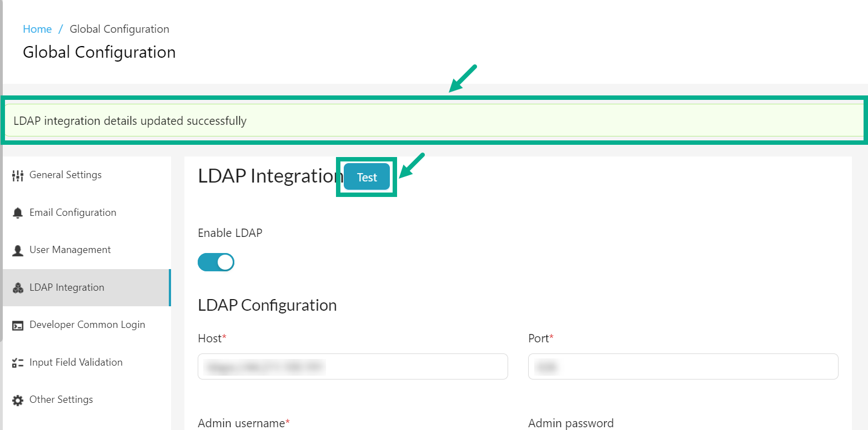Click inside the Port input field
Viewport: 868px width, 430px height.
tap(683, 366)
